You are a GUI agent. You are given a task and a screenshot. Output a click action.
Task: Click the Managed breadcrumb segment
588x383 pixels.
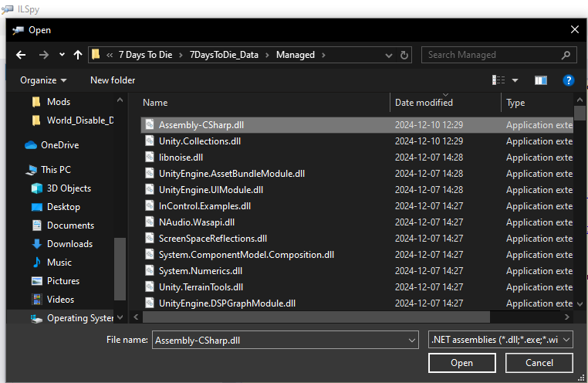click(x=296, y=55)
